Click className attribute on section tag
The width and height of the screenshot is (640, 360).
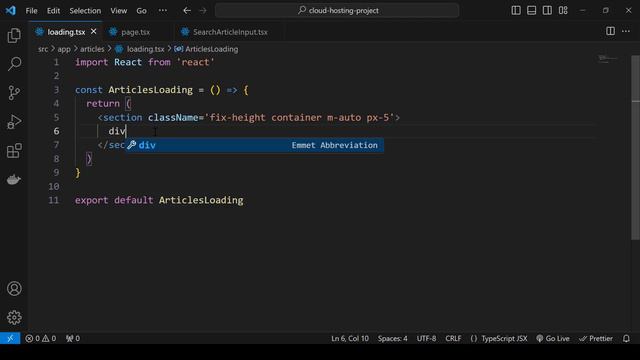tap(173, 118)
